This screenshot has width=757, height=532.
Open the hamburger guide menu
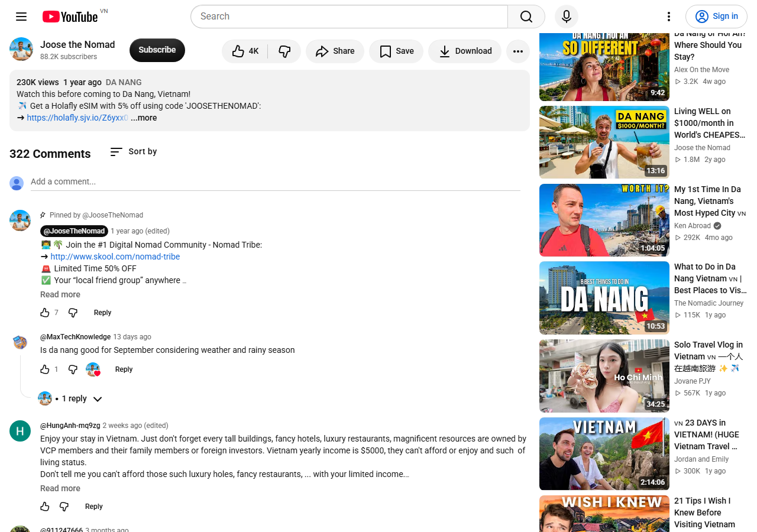pos(21,17)
